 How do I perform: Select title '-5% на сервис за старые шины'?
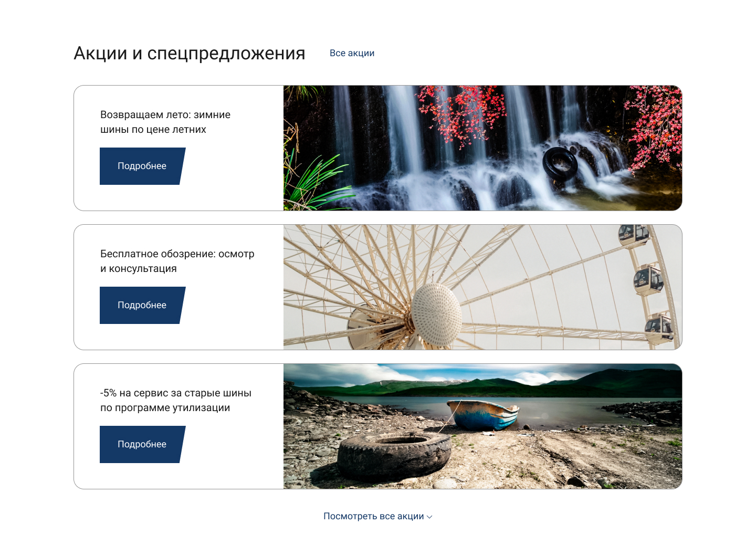tap(175, 400)
